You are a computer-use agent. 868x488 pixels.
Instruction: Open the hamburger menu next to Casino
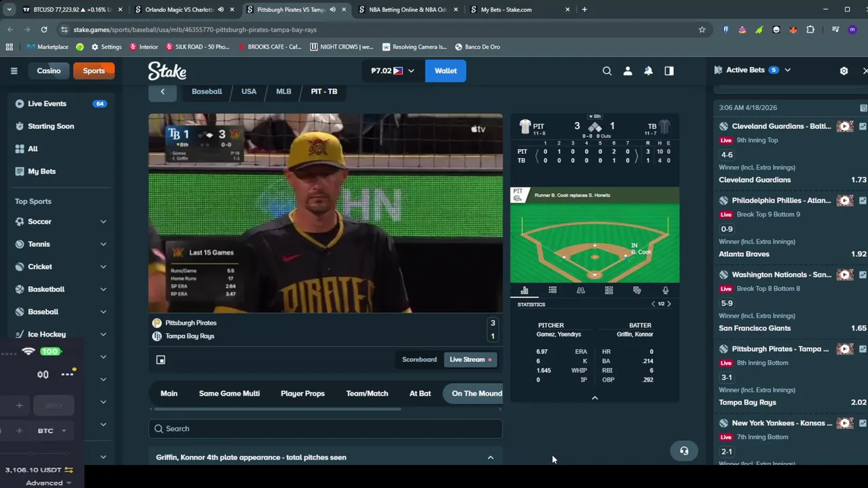(14, 70)
